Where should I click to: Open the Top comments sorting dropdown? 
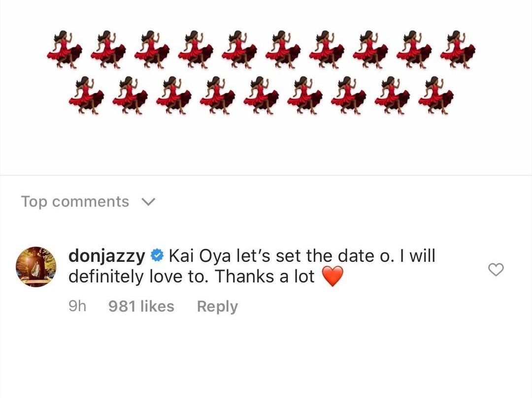[75, 202]
